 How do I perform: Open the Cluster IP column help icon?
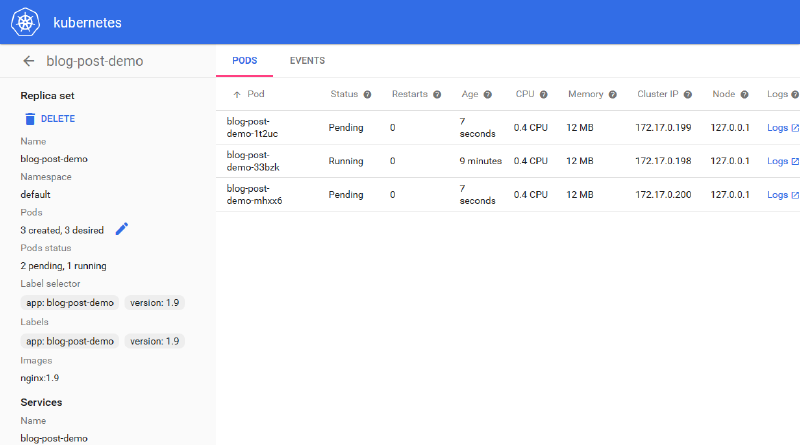pyautogui.click(x=688, y=94)
